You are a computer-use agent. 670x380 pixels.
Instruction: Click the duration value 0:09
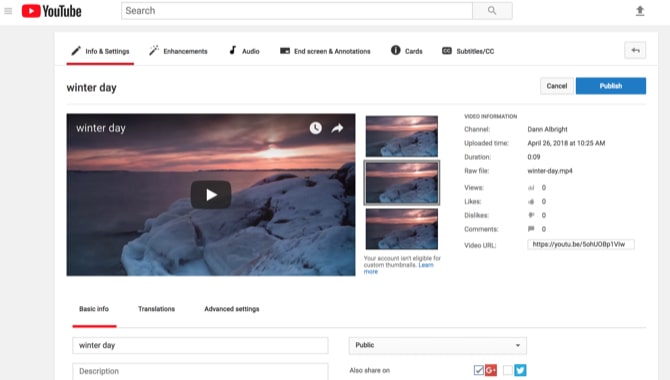(x=534, y=157)
